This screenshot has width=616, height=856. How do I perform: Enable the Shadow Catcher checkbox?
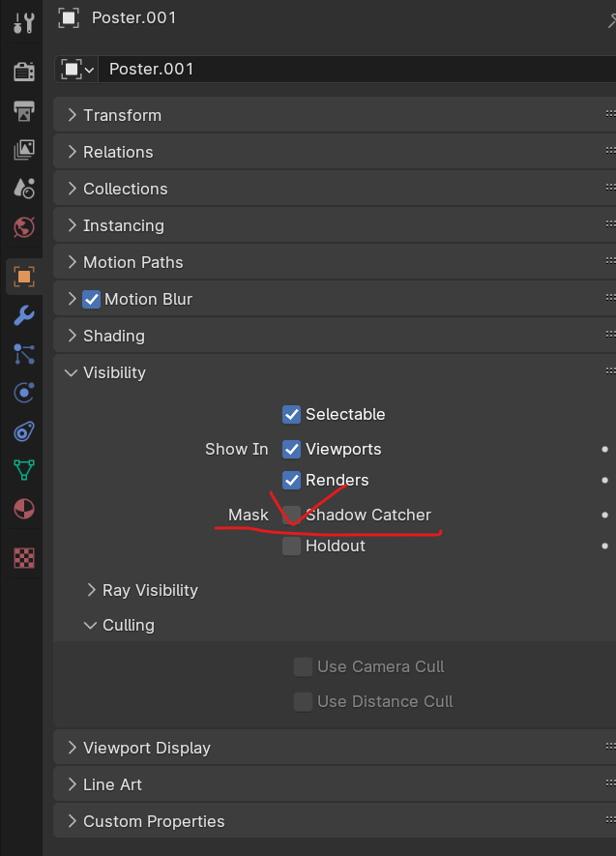[x=291, y=515]
